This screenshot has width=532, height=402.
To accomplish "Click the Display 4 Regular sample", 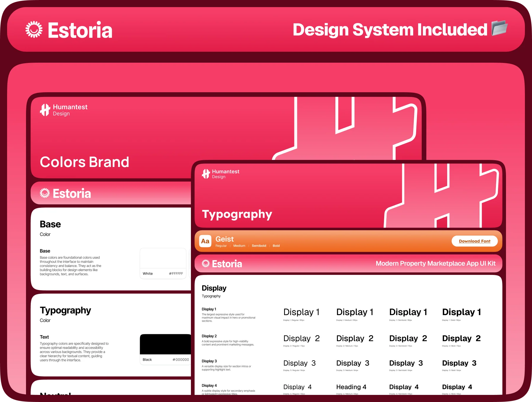I will pyautogui.click(x=297, y=387).
